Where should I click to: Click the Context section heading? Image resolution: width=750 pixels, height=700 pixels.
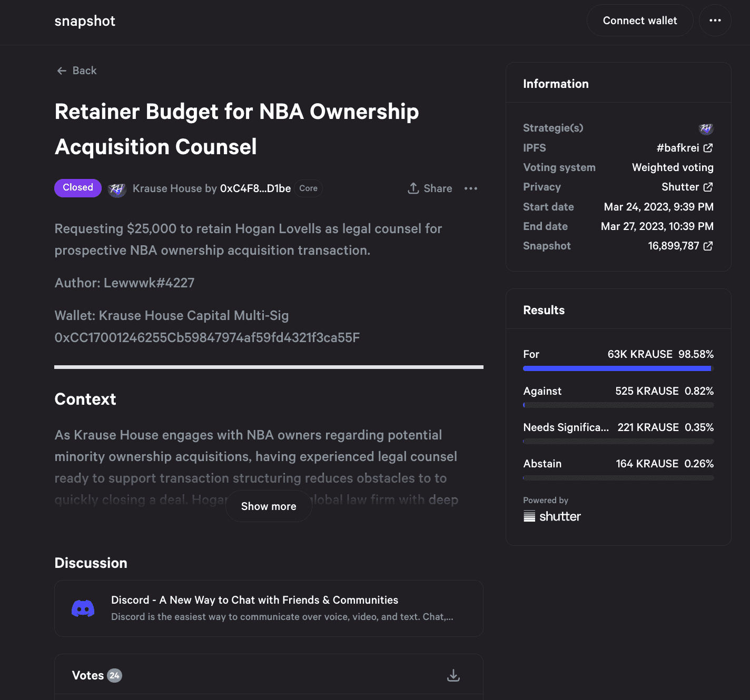85,399
